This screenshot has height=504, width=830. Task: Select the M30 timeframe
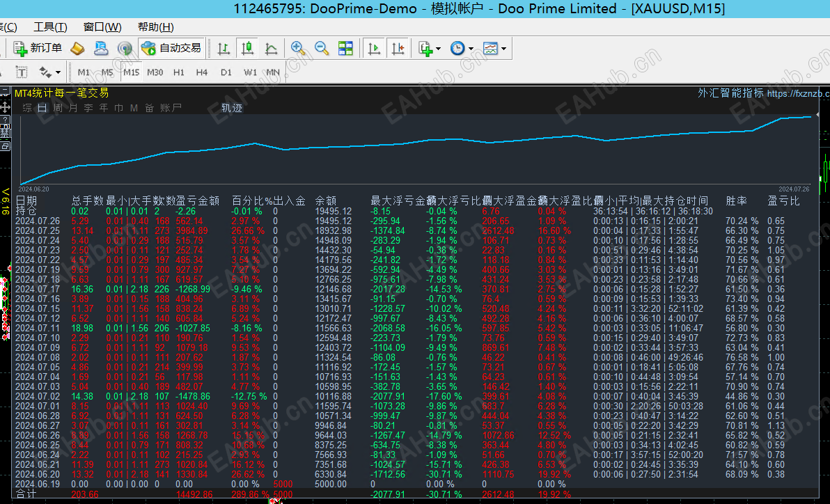155,72
